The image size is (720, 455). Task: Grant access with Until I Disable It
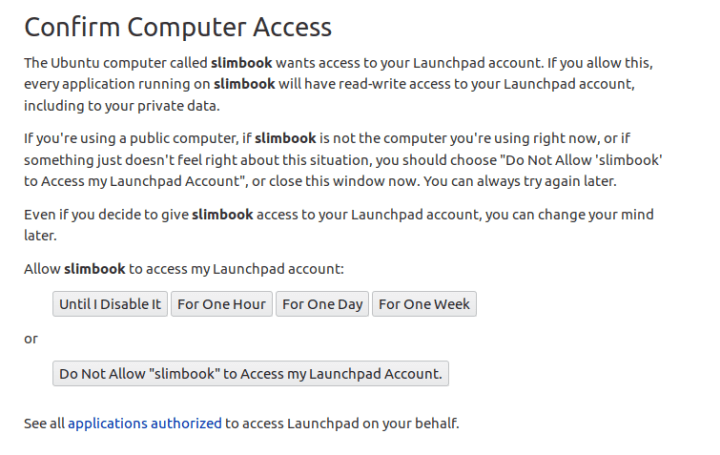point(110,304)
